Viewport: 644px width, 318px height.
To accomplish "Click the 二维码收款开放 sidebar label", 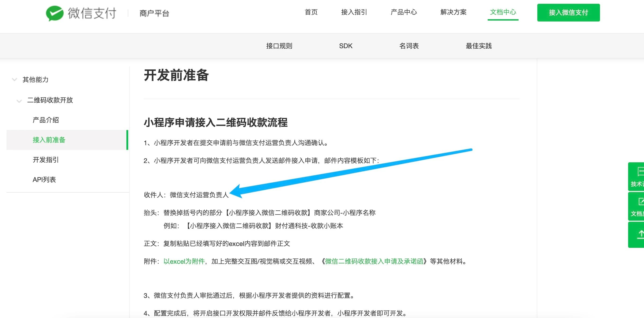I will [x=50, y=100].
